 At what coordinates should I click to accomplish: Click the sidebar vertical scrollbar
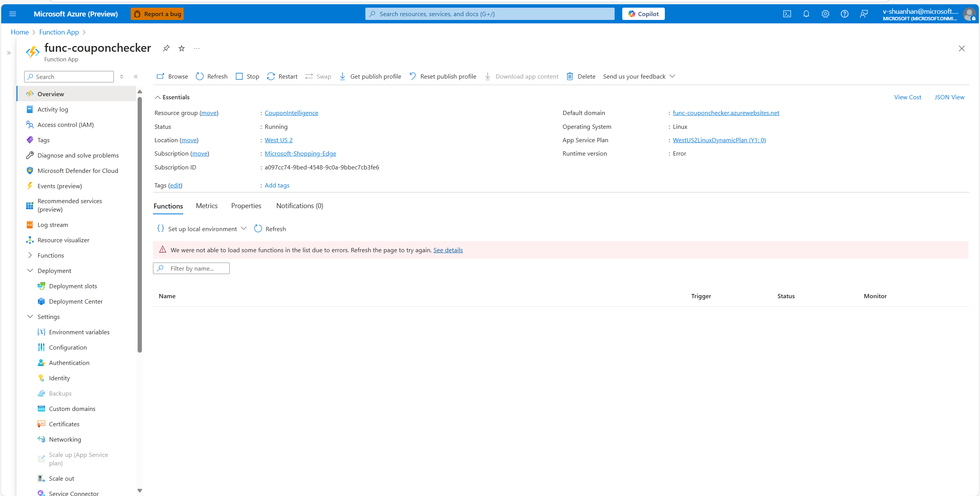click(140, 224)
